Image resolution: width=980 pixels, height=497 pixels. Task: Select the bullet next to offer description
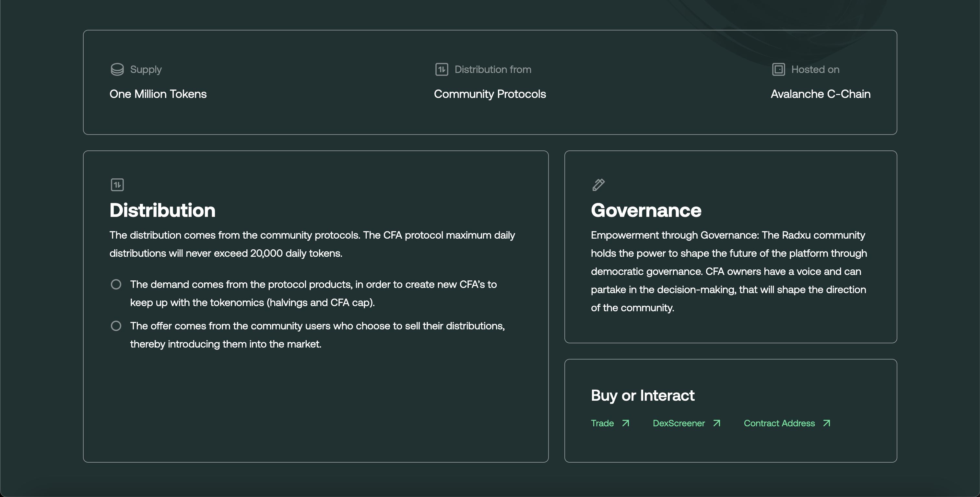pyautogui.click(x=116, y=326)
